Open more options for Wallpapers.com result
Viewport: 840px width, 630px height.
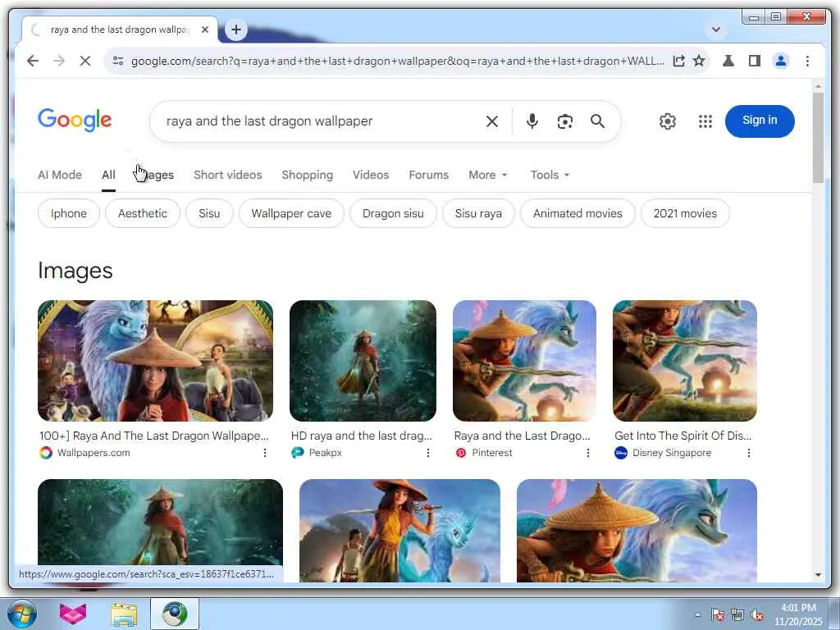click(265, 453)
